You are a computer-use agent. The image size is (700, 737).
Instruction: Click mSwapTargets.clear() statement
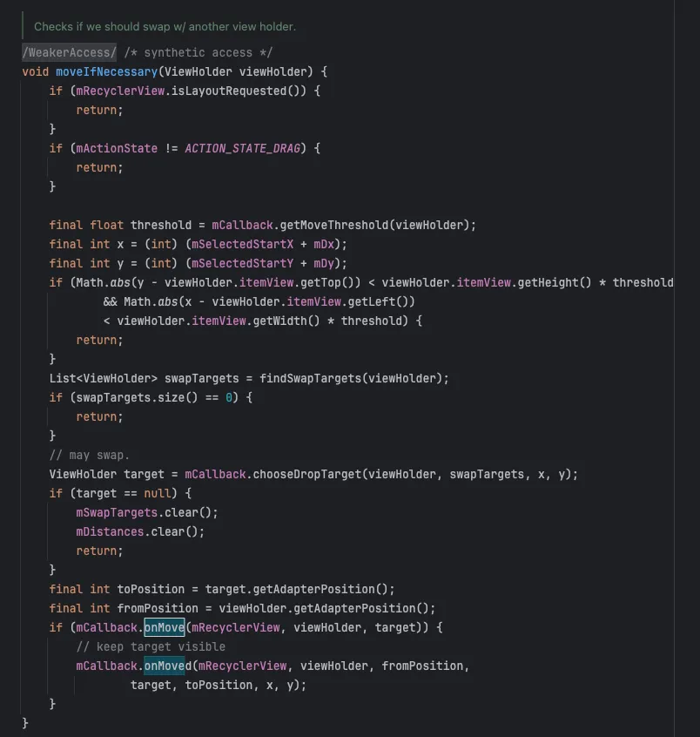[147, 512]
